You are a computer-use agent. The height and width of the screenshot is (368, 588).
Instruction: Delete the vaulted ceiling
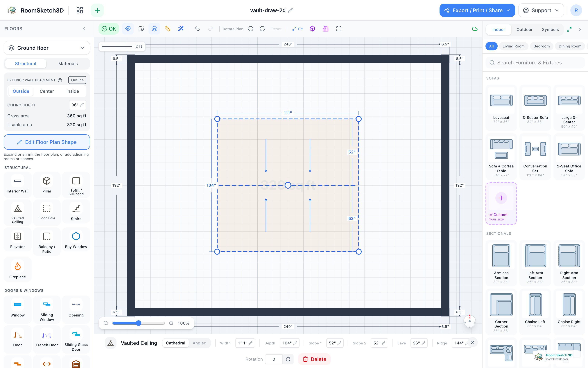[x=314, y=359]
